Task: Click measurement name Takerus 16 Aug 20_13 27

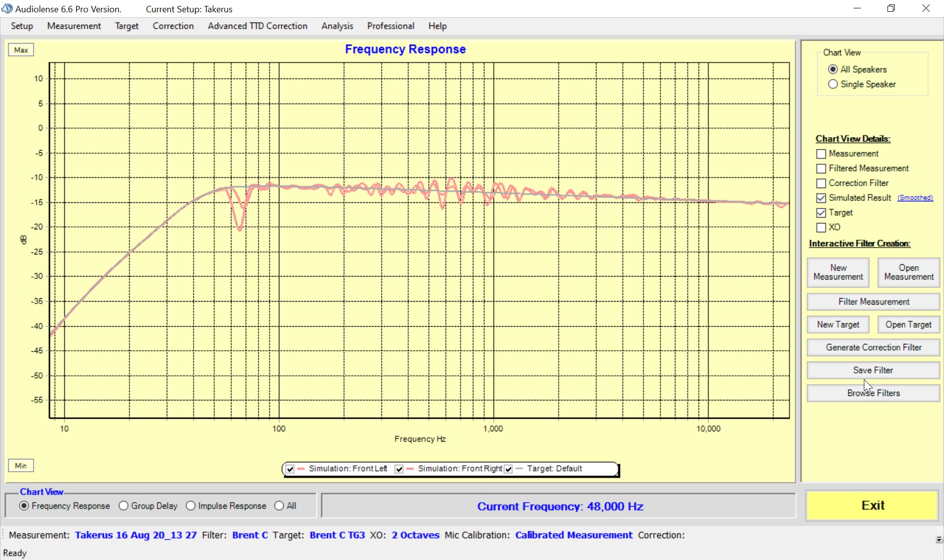Action: tap(136, 535)
